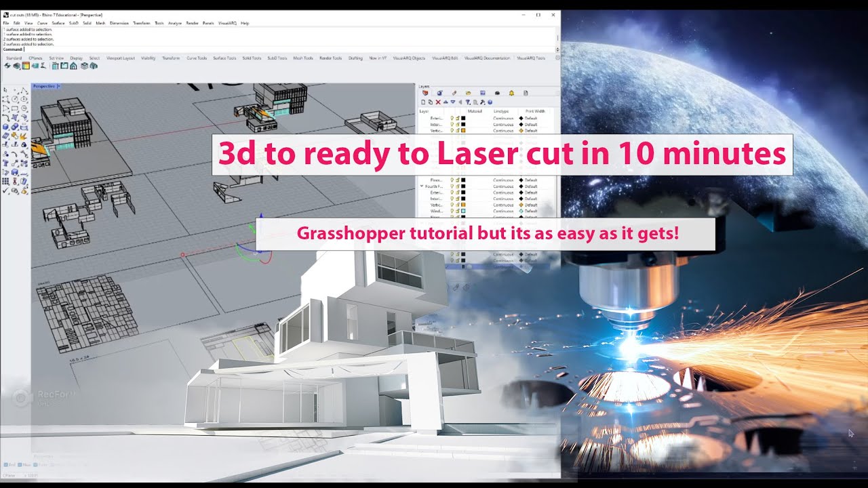The image size is (868, 488).
Task: Open the layer Filter funnel icon
Action: tap(468, 102)
